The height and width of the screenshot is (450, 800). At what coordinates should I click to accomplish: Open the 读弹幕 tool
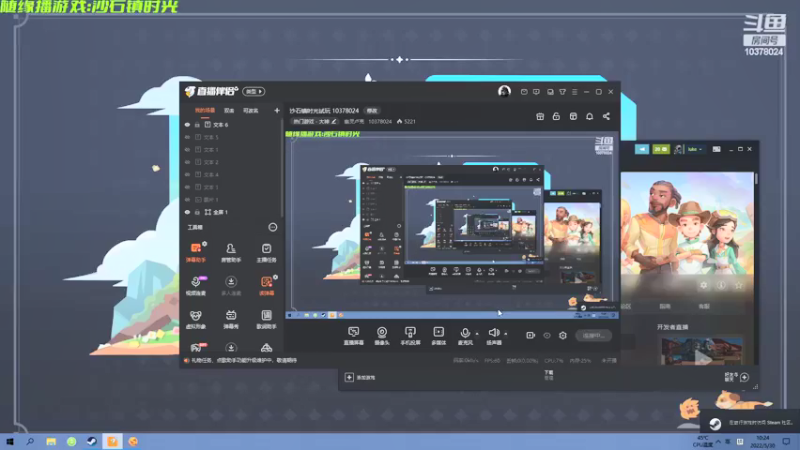coord(266,286)
